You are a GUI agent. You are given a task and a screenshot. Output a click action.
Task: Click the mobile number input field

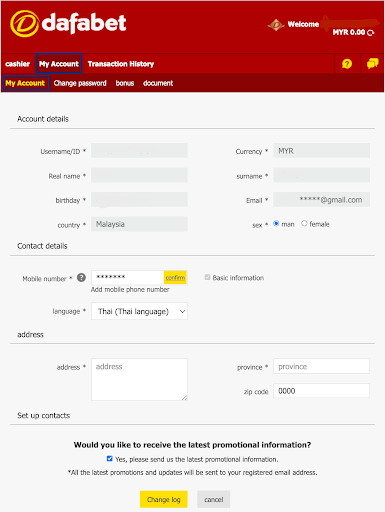(x=127, y=277)
